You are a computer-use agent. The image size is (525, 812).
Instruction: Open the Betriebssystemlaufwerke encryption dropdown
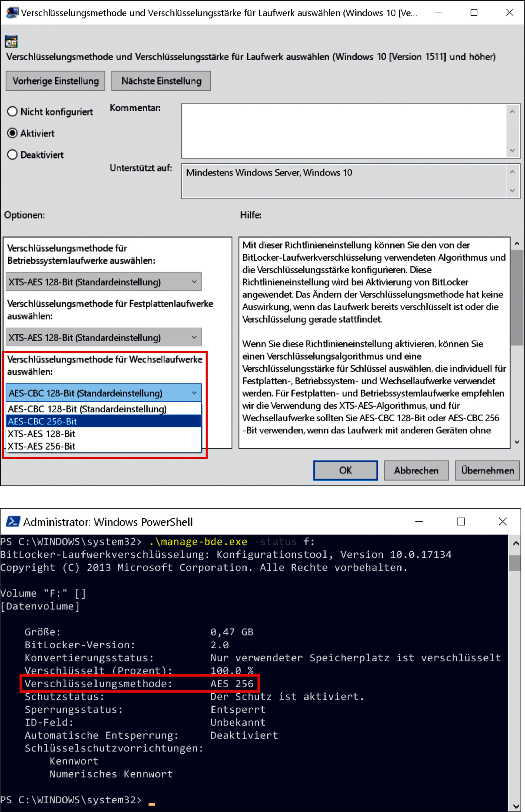pyautogui.click(x=103, y=282)
